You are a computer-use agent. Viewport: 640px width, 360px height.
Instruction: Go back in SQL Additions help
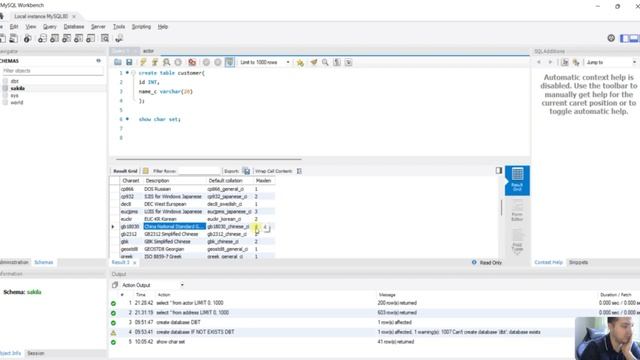click(539, 62)
